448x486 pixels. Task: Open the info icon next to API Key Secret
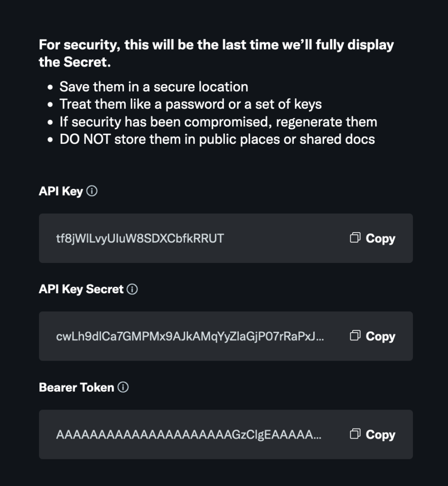point(133,289)
